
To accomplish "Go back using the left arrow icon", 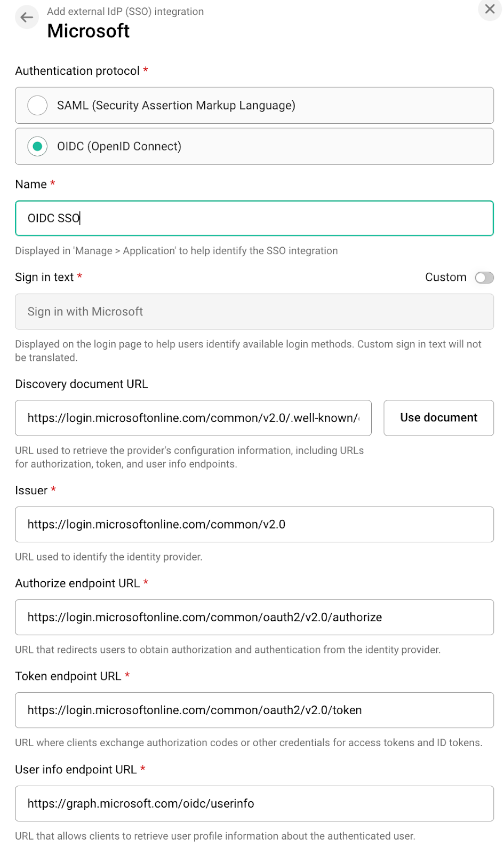I will pos(27,18).
